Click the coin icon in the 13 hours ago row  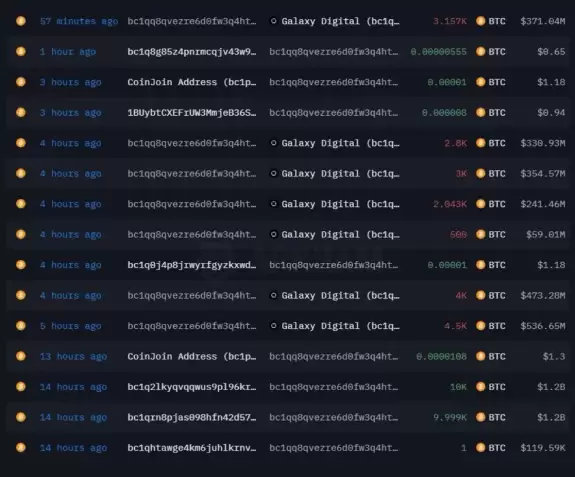pos(21,356)
